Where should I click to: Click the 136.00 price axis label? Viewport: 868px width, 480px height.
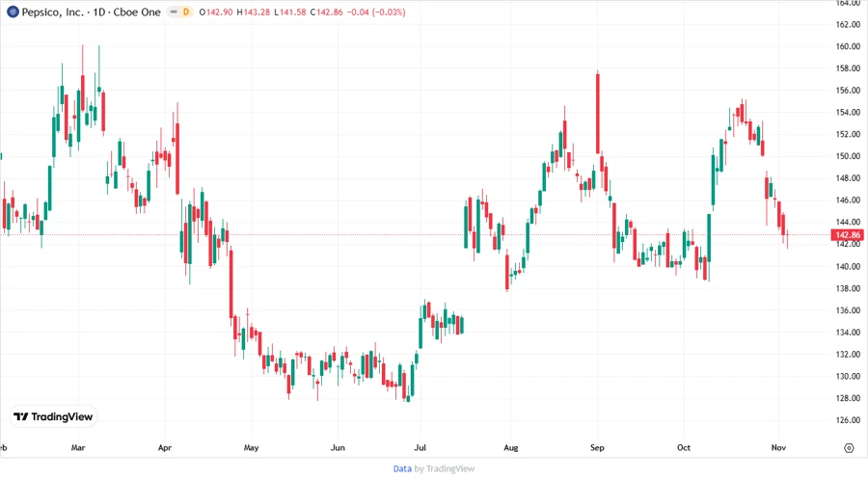[x=848, y=310]
